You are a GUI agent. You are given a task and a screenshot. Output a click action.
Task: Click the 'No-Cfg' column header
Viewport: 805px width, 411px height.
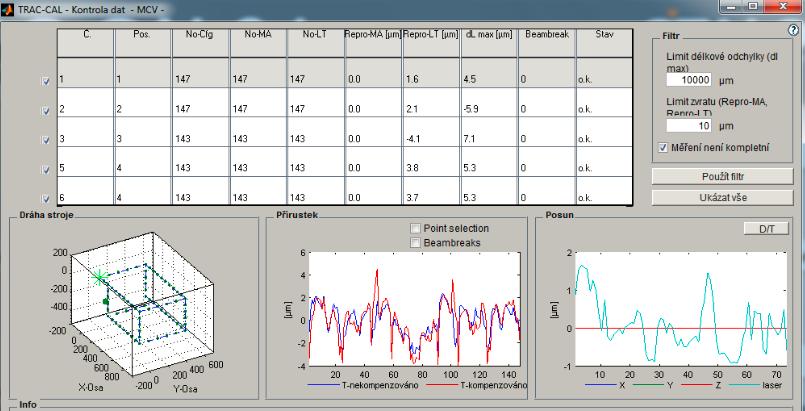(x=201, y=43)
